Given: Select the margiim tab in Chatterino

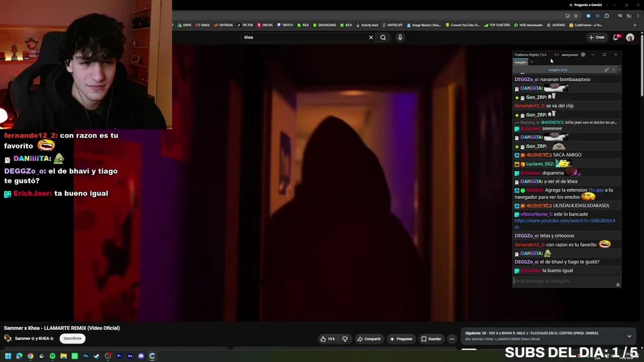Looking at the screenshot, I should pos(520,62).
